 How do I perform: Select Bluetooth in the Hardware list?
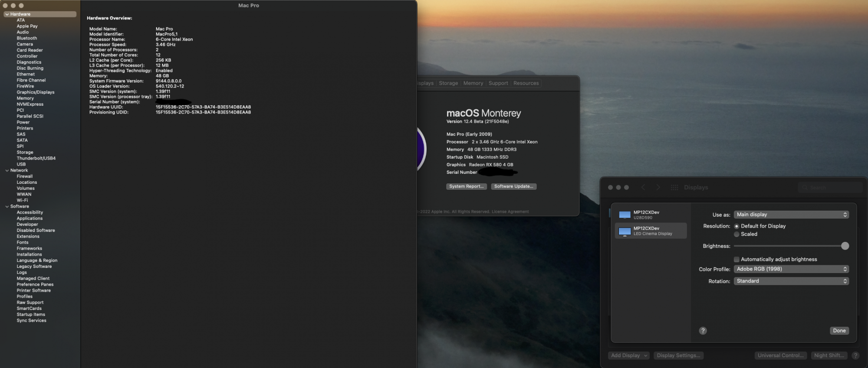coord(27,38)
